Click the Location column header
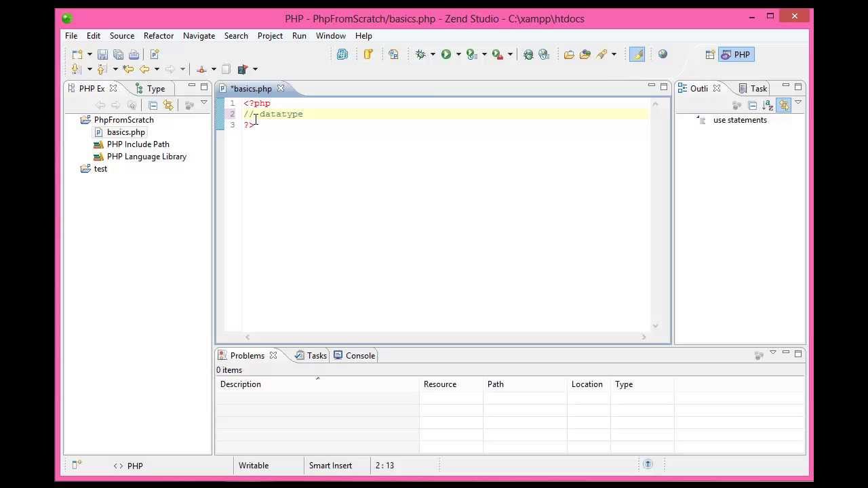Viewport: 868px width, 488px height. click(x=587, y=384)
